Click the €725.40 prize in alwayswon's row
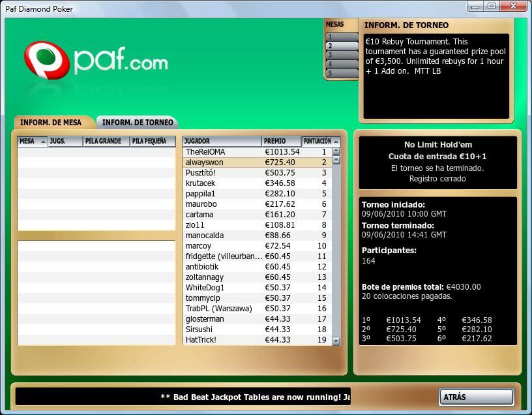This screenshot has height=415, width=532. pos(280,162)
